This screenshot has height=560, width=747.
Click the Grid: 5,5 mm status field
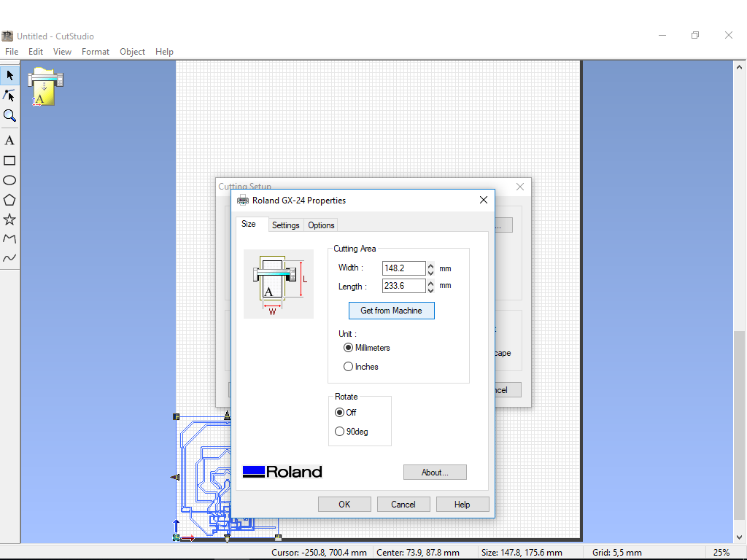point(617,553)
